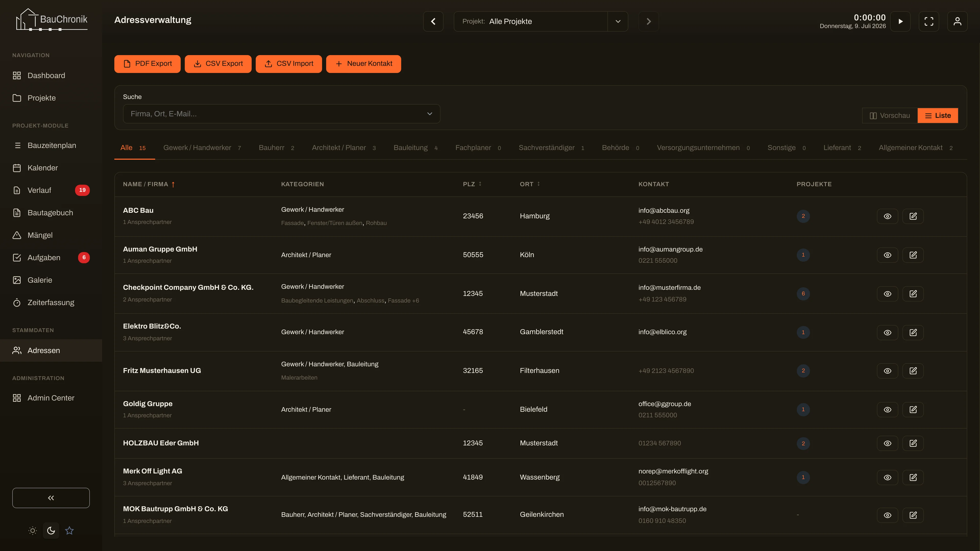Click the PDF Export button
980x551 pixels.
tap(147, 64)
